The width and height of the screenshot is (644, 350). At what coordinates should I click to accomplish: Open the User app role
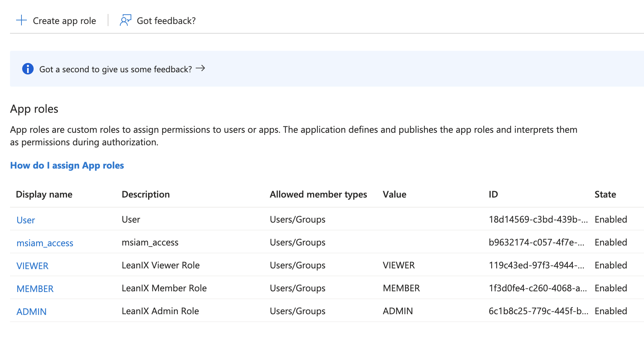(x=26, y=220)
